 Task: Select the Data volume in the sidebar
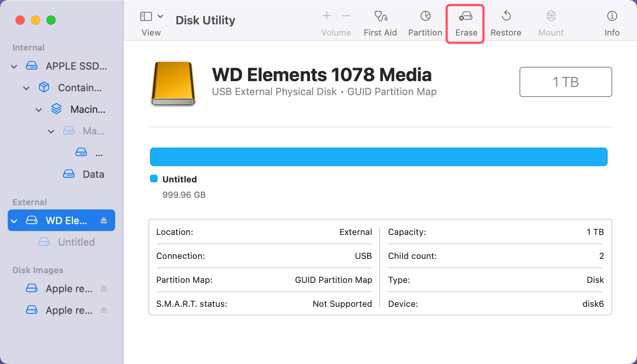coord(93,174)
